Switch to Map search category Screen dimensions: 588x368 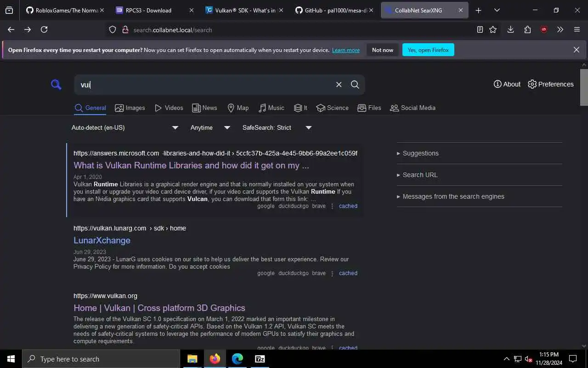pyautogui.click(x=238, y=108)
